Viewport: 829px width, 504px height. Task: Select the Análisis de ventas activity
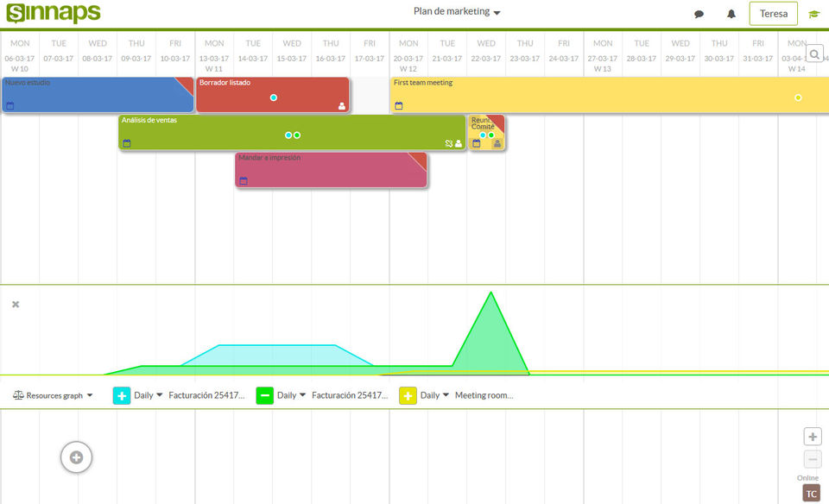(292, 132)
